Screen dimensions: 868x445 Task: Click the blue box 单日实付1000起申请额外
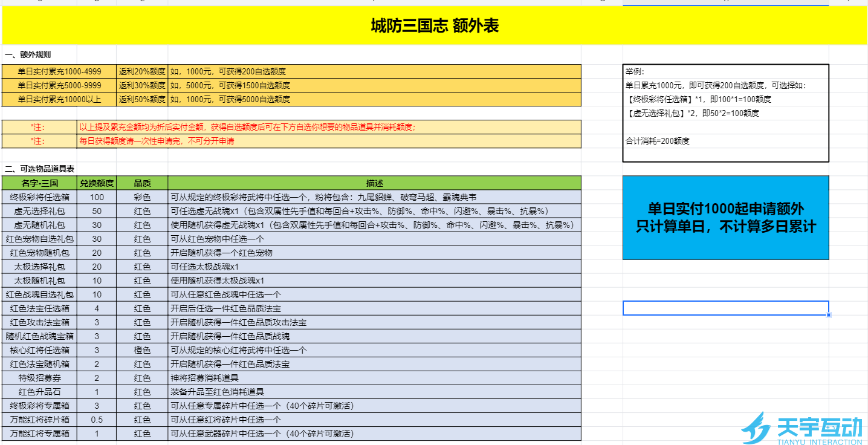[x=725, y=218]
